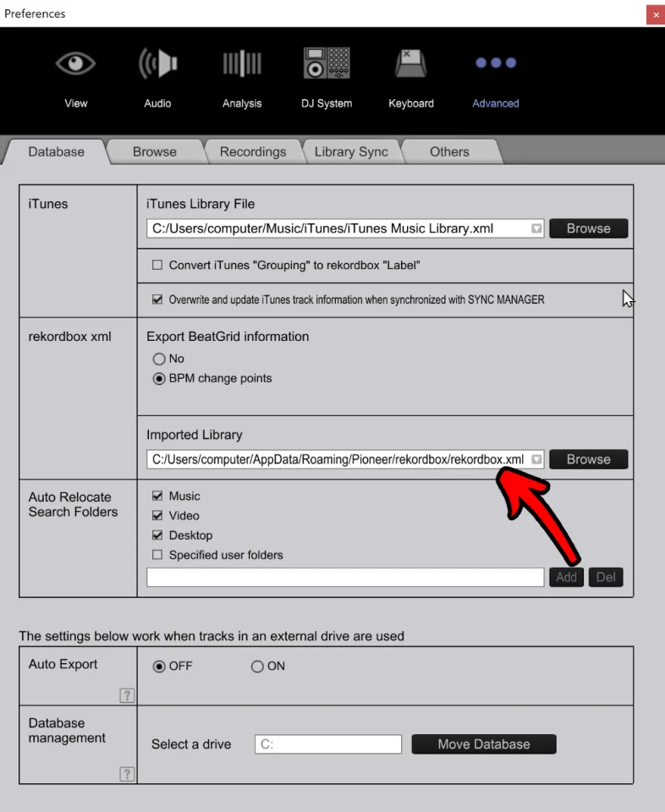
Task: Browse for the iTunes Library File
Action: coord(588,228)
